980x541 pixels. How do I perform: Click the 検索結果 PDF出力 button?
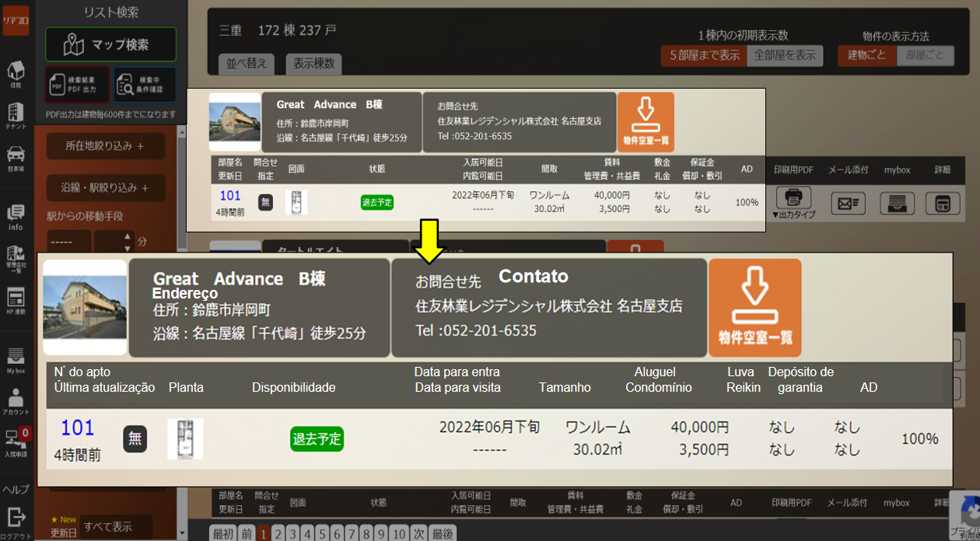[x=78, y=86]
